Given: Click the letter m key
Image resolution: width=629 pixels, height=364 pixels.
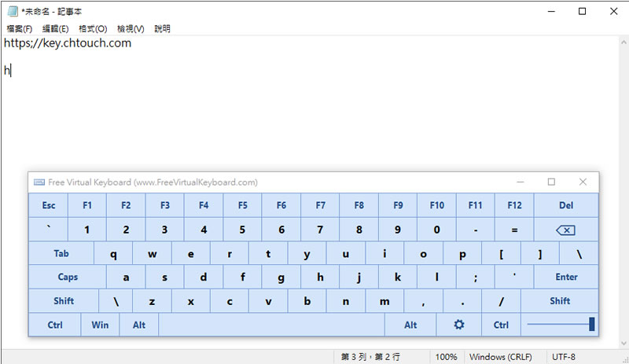Looking at the screenshot, I should pos(384,301).
